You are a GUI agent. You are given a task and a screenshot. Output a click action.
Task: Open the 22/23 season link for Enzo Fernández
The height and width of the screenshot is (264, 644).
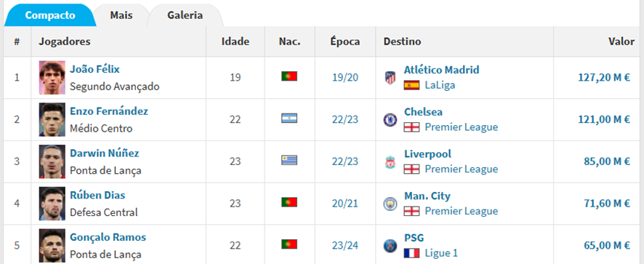point(345,120)
